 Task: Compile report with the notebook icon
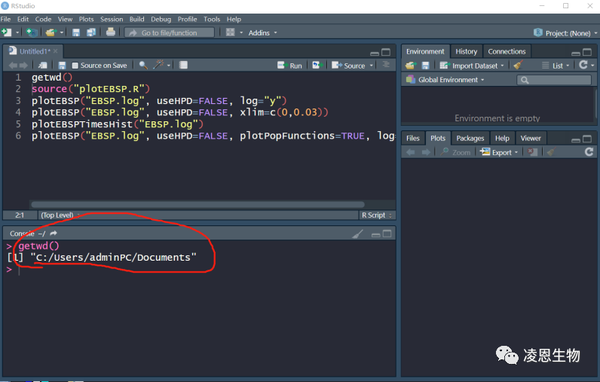point(183,65)
